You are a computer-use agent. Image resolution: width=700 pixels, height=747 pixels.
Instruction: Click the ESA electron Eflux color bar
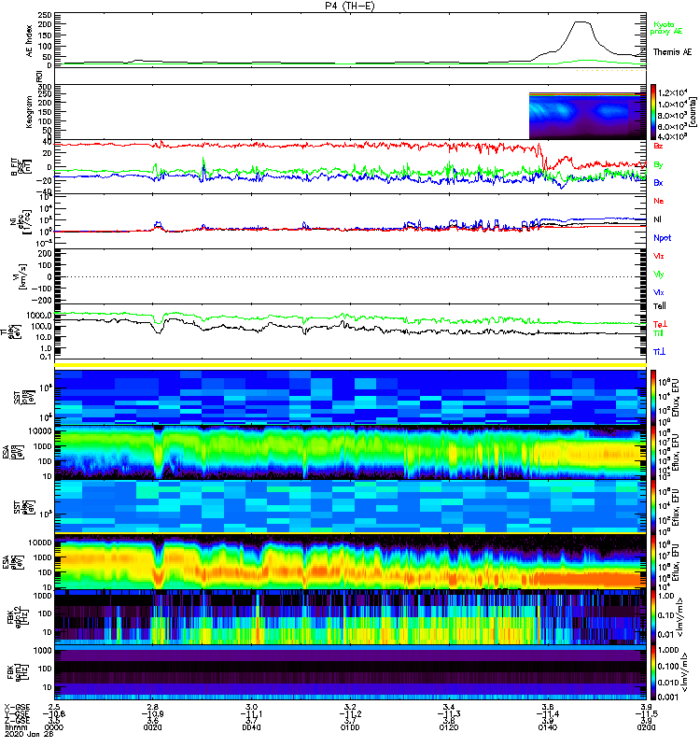653,562
